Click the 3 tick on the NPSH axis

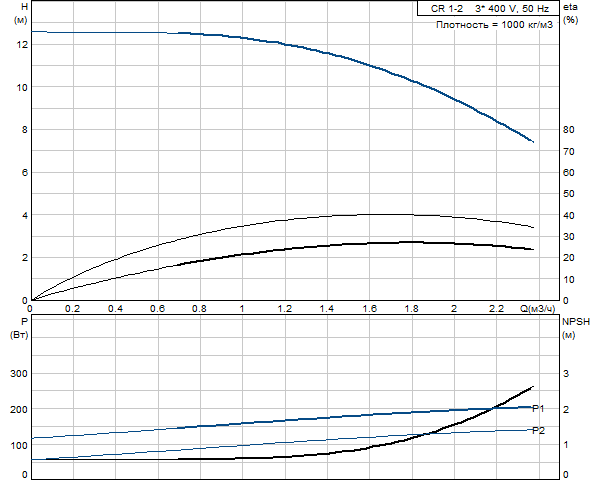(x=566, y=374)
